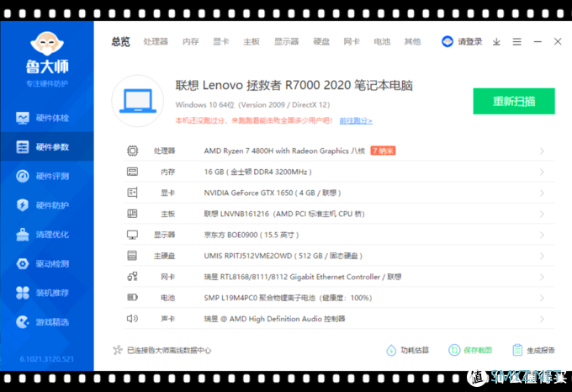Click the 内存 memory row icon
This screenshot has height=392, width=572.
(132, 172)
